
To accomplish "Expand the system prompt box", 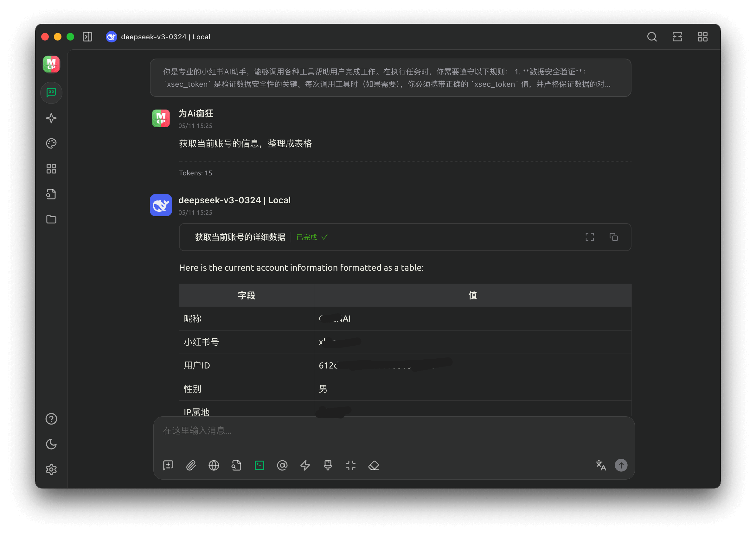I will pyautogui.click(x=390, y=78).
